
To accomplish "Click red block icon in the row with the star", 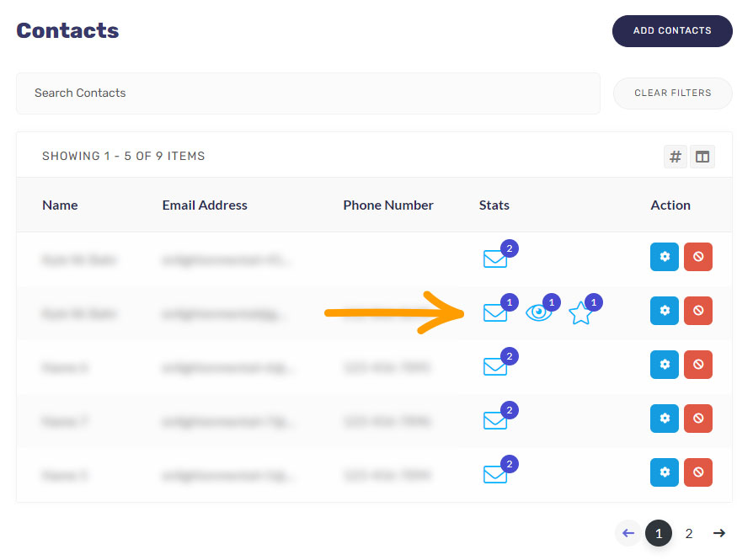I will [x=697, y=311].
